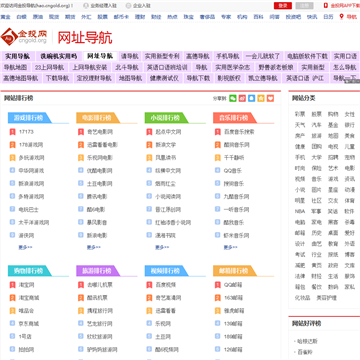Open the 天气 category in sidebar
Screen dimensions: 360x360
(300, 125)
